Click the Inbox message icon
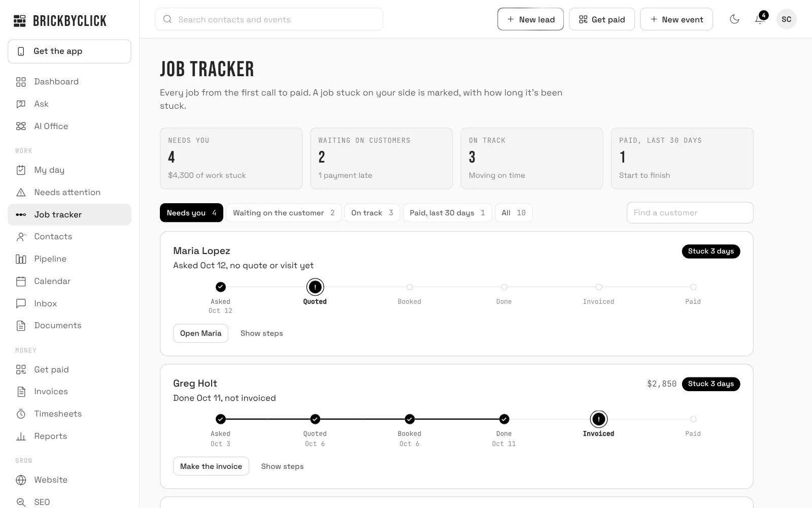812x508 pixels. pos(21,304)
